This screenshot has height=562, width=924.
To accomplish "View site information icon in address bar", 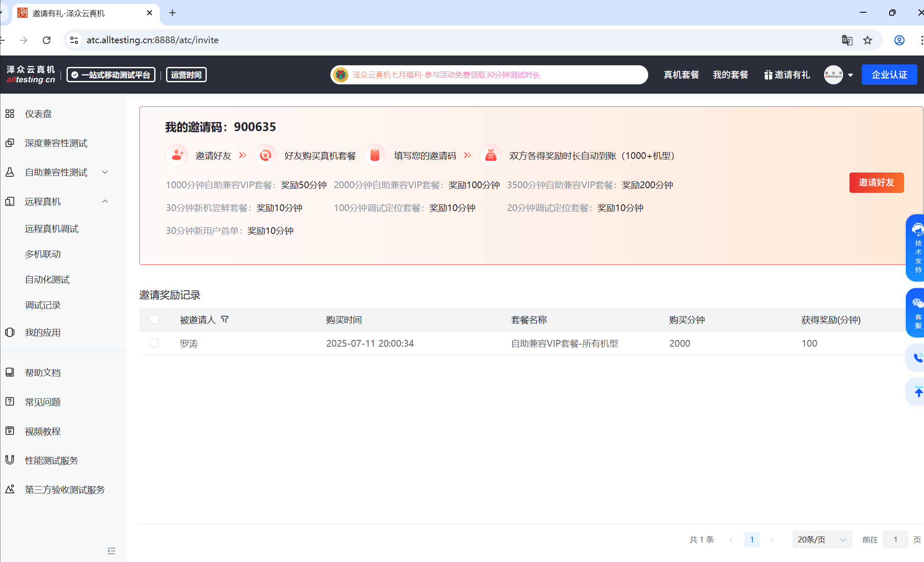I will [74, 40].
